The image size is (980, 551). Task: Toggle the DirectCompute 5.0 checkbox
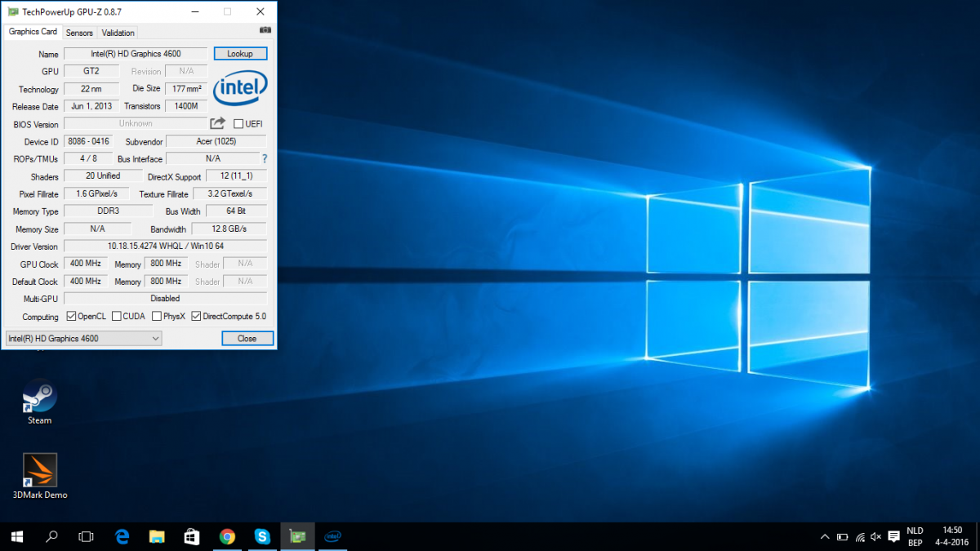click(196, 317)
